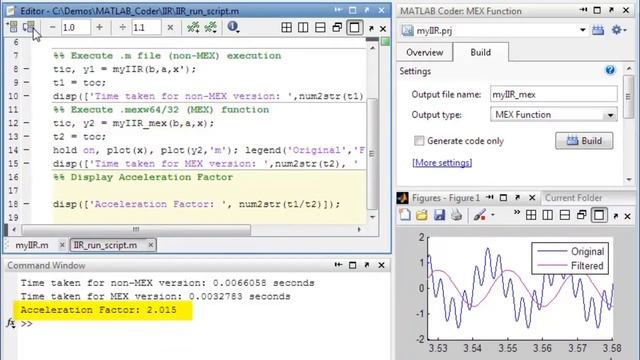The width and height of the screenshot is (640, 360).
Task: Click the brush data tool in Figures toolbar
Action: tap(480, 215)
